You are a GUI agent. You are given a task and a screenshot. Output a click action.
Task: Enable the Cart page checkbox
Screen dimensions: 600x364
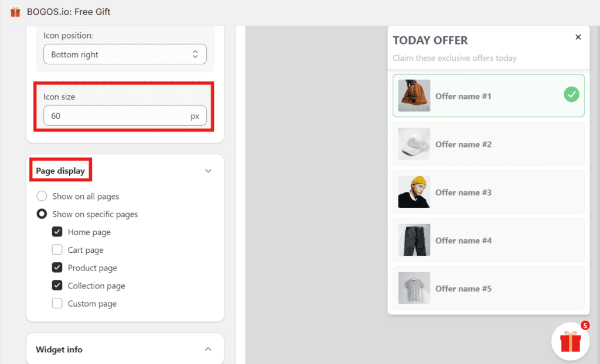coord(57,250)
